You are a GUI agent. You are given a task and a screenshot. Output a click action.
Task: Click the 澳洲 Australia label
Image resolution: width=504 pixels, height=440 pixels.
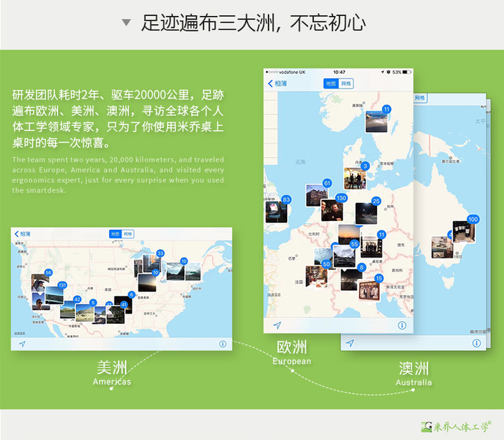pyautogui.click(x=414, y=374)
